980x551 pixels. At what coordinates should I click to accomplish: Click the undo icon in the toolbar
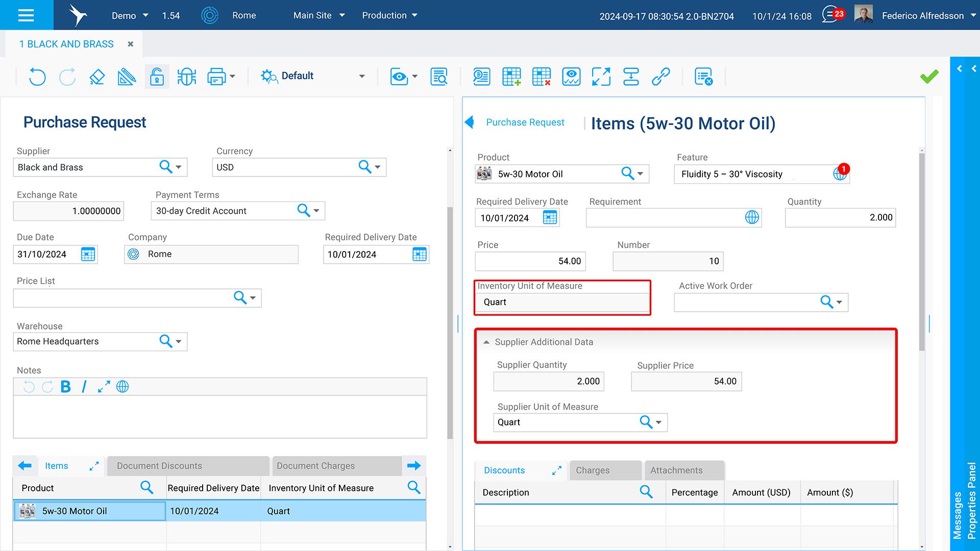pyautogui.click(x=37, y=77)
